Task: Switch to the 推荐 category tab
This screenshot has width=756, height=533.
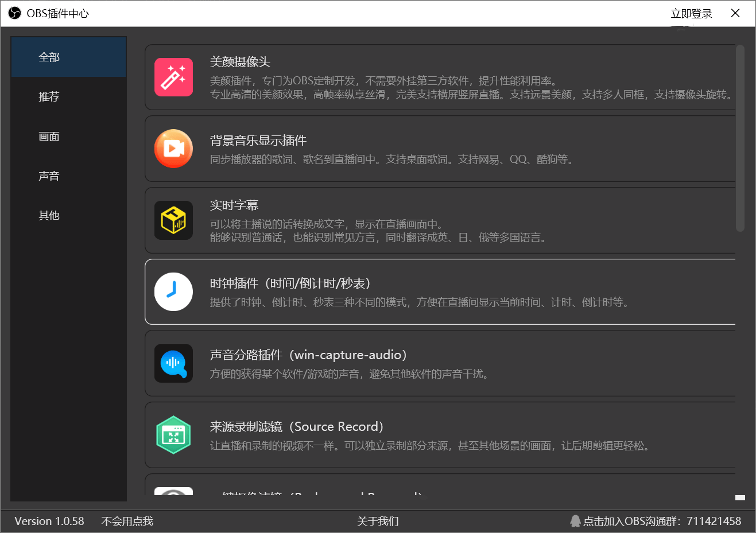Action: 49,96
